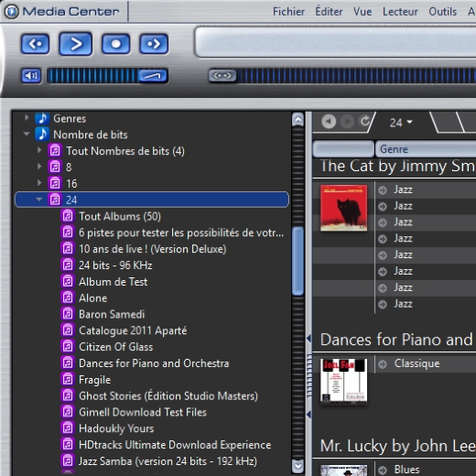Click Gimell Download Test Files icon
This screenshot has height=476, width=476.
pos(68,412)
